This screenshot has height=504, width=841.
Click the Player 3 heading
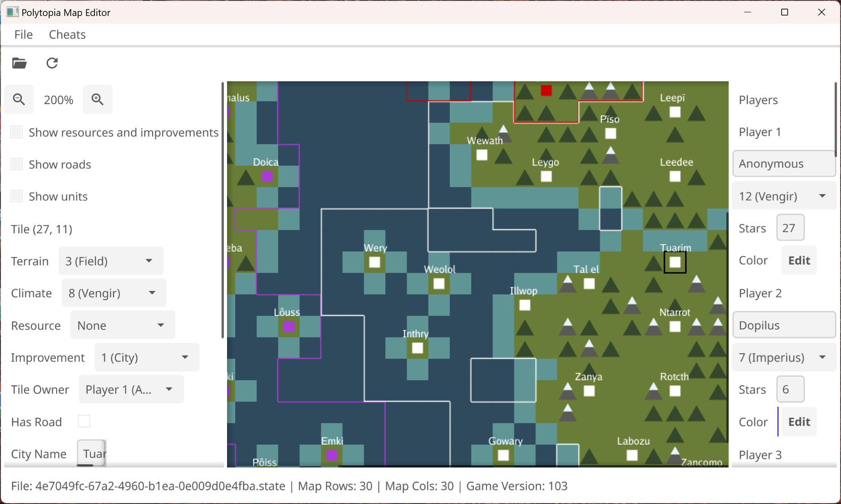pos(760,455)
